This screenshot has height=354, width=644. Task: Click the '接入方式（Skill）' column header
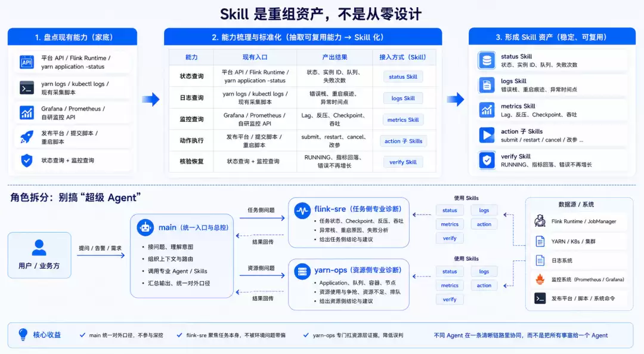click(403, 57)
